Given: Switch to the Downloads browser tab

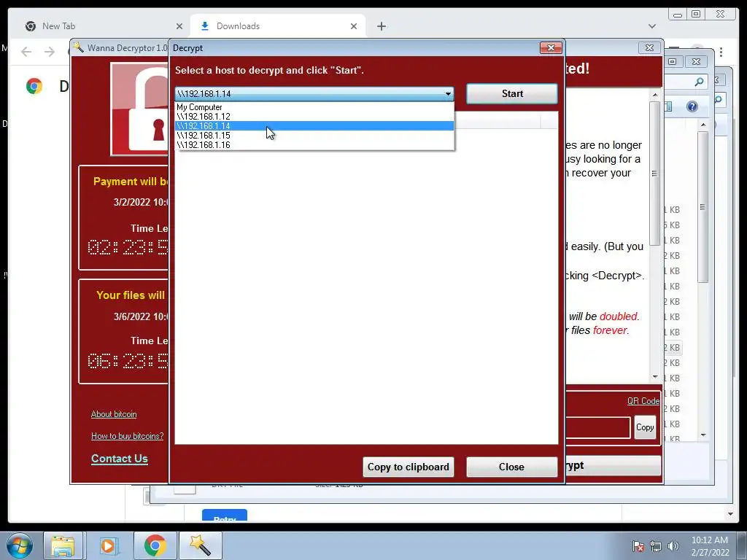Looking at the screenshot, I should coord(276,26).
